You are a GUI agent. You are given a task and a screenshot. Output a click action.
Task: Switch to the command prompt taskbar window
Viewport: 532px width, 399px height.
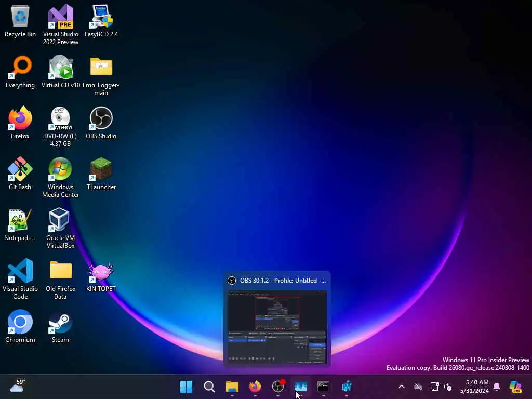click(x=323, y=387)
